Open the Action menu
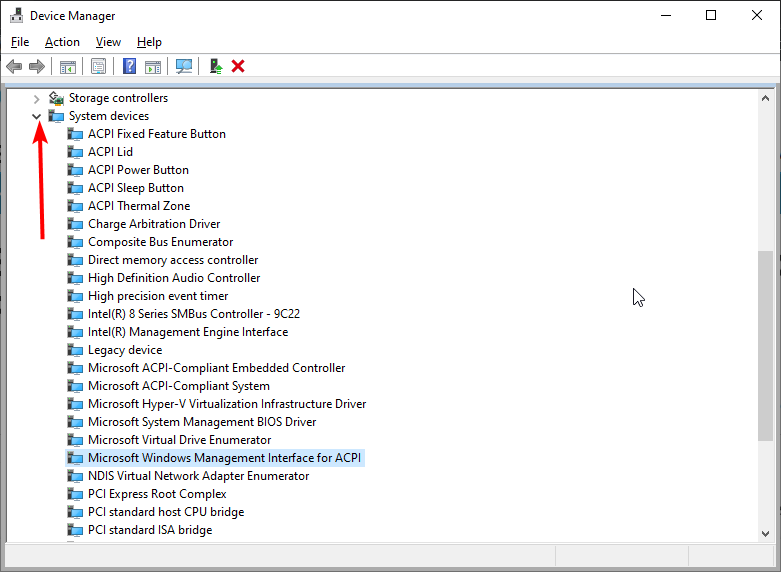 pyautogui.click(x=62, y=42)
